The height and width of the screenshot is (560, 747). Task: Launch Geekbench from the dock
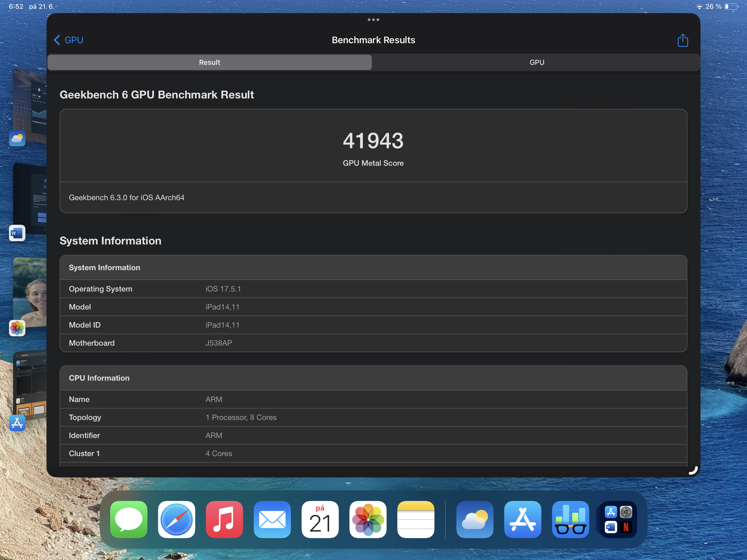[570, 520]
